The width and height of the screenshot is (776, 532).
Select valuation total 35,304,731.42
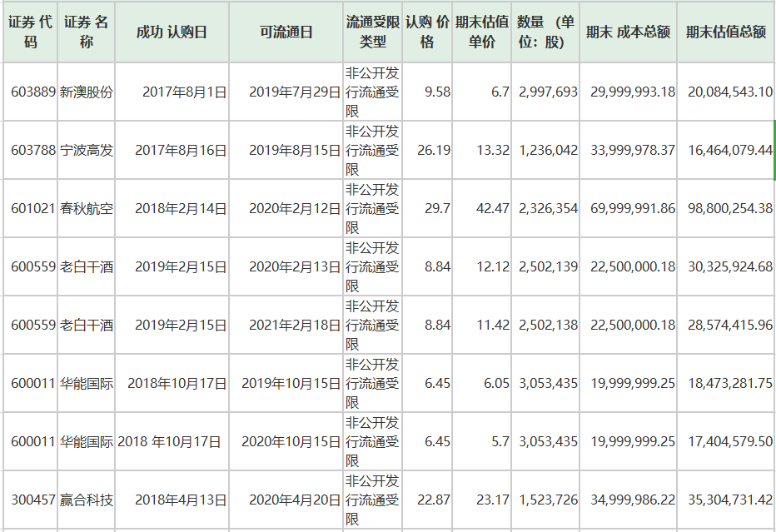point(730,500)
